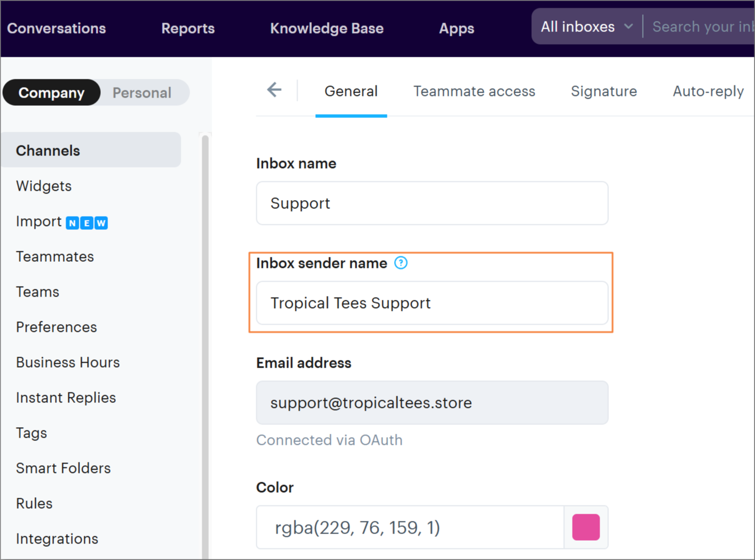This screenshot has width=755, height=560.
Task: Open Knowledge Base in top navigation
Action: 326,28
